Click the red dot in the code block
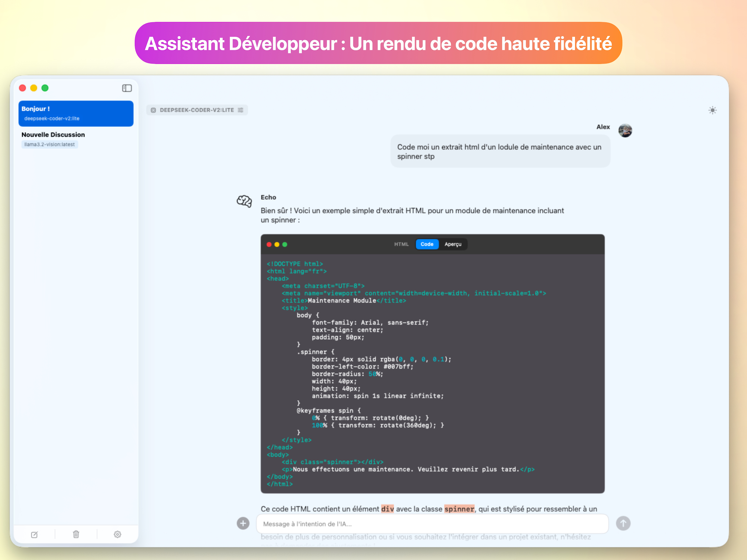This screenshot has width=747, height=560. coord(269,245)
